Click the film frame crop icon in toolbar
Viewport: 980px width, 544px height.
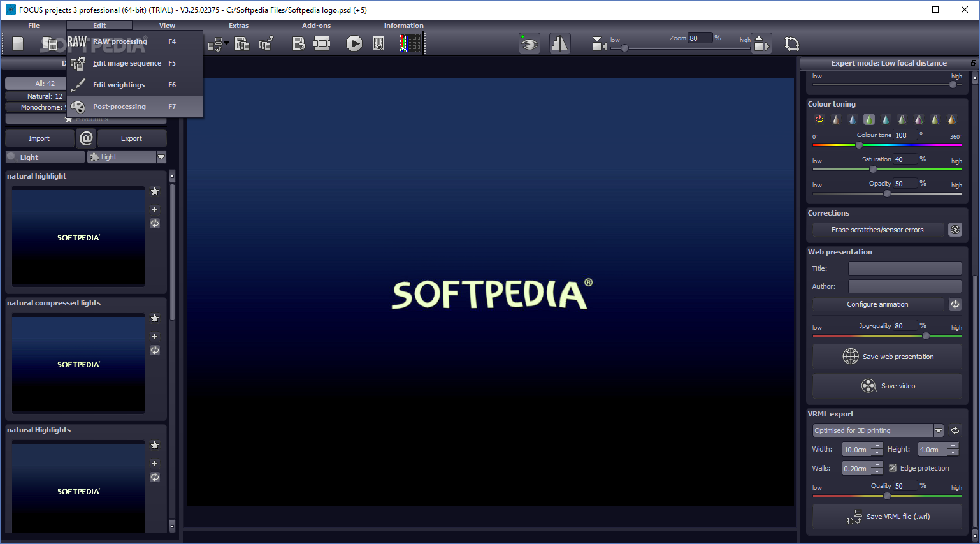coord(322,43)
